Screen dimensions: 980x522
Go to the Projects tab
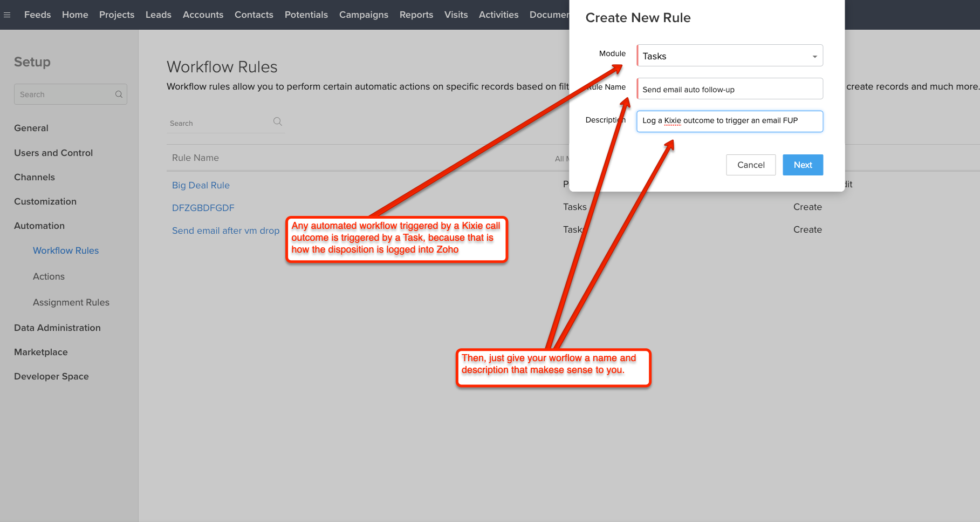click(x=116, y=15)
